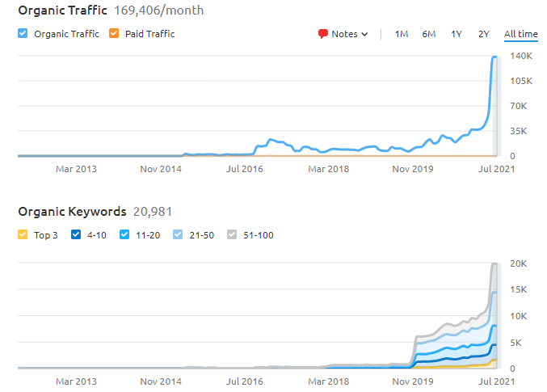
Task: Uncheck the Organic Traffic checkbox
Action: pyautogui.click(x=23, y=33)
